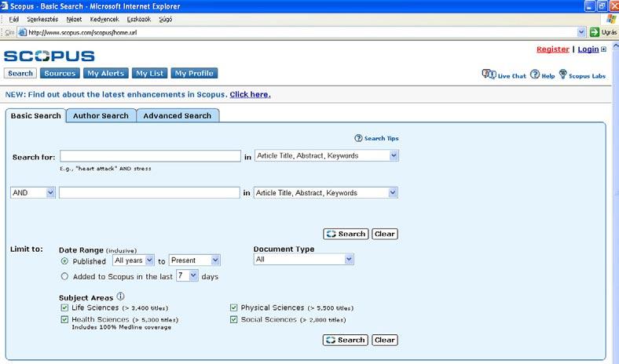Click the Search for text field
The width and height of the screenshot is (619, 364).
(150, 156)
